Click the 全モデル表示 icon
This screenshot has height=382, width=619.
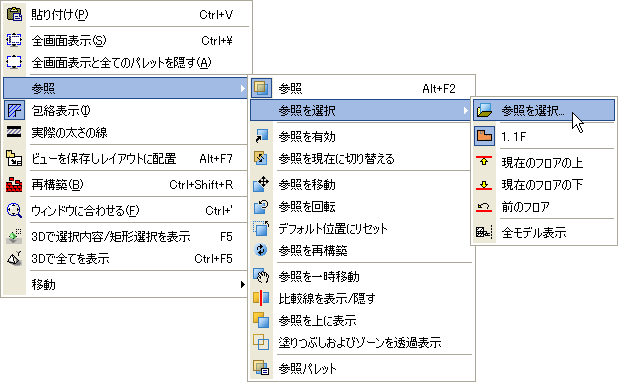(484, 232)
